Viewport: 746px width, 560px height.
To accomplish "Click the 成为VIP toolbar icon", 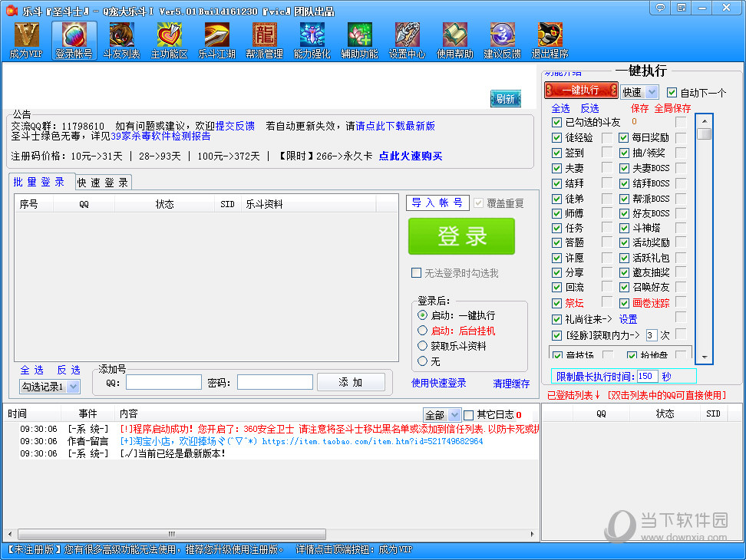I will point(26,41).
